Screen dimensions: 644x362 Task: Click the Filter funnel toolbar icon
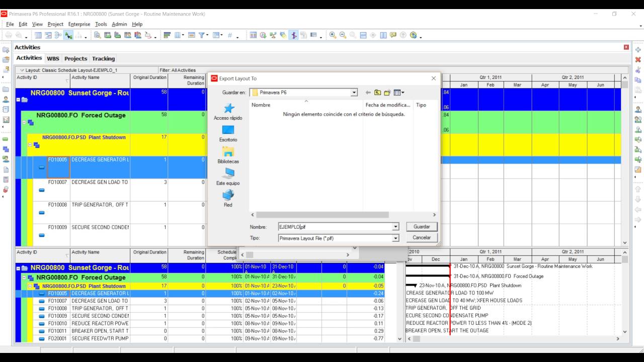[202, 35]
